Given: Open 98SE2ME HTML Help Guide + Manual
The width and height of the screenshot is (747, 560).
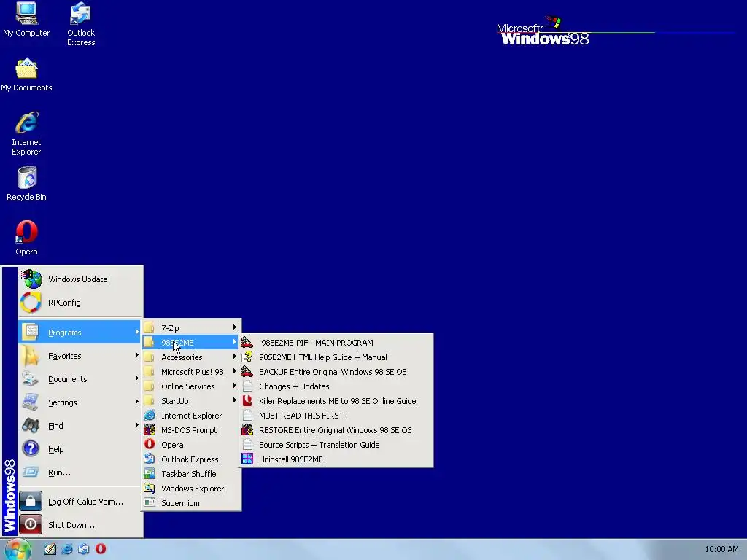Looking at the screenshot, I should point(336,357).
